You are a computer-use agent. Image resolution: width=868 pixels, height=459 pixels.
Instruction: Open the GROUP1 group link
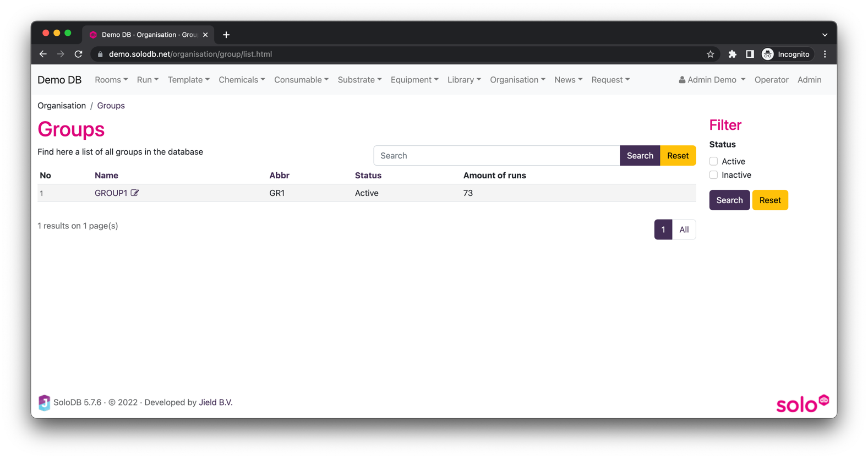[111, 193]
